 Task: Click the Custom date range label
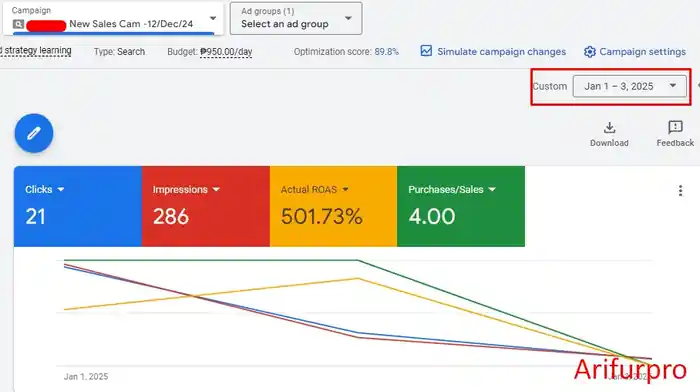click(x=550, y=86)
